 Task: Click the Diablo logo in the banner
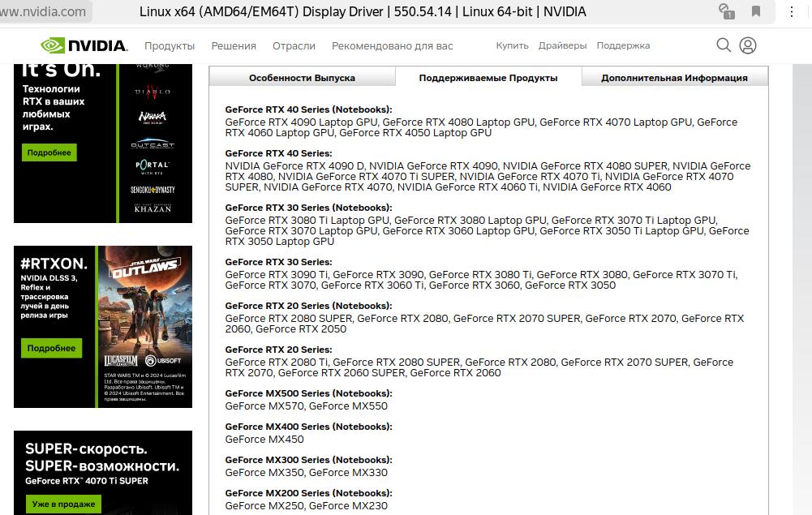153,91
